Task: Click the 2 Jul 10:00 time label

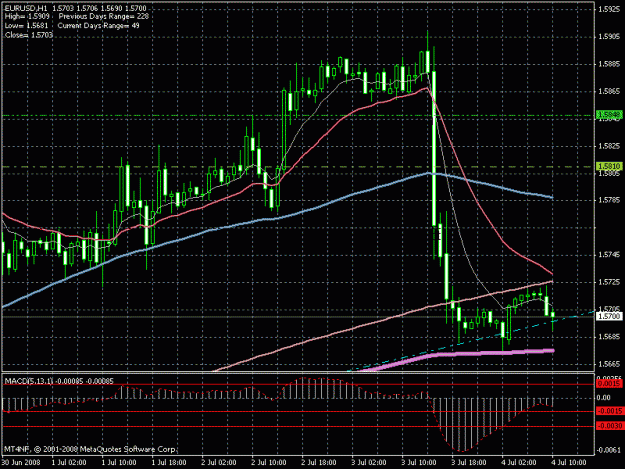Action: click(269, 462)
